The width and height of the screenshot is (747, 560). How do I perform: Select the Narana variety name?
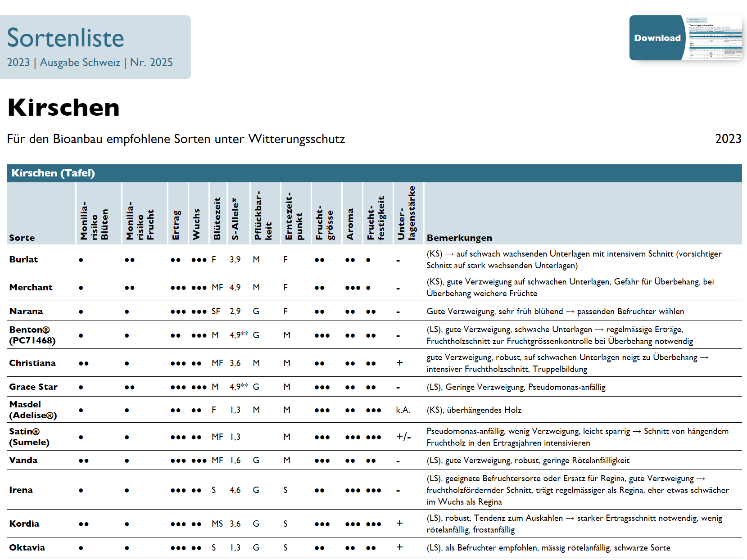26,311
